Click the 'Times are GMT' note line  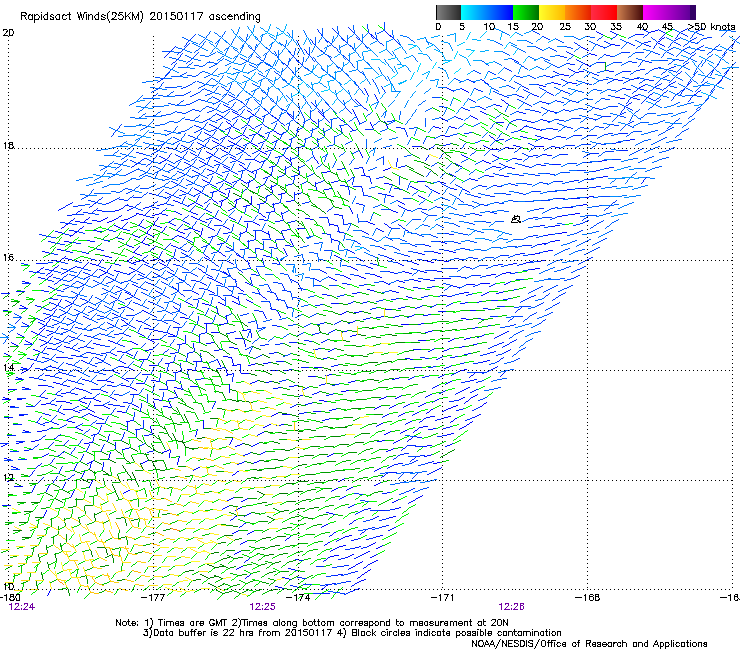[312, 623]
